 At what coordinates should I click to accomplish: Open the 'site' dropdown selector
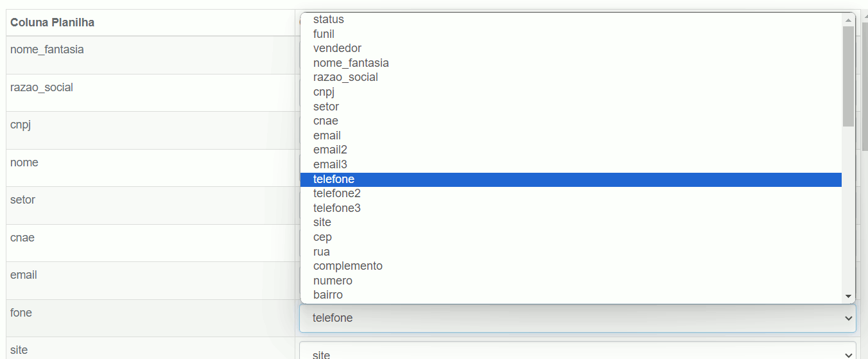[577, 353]
